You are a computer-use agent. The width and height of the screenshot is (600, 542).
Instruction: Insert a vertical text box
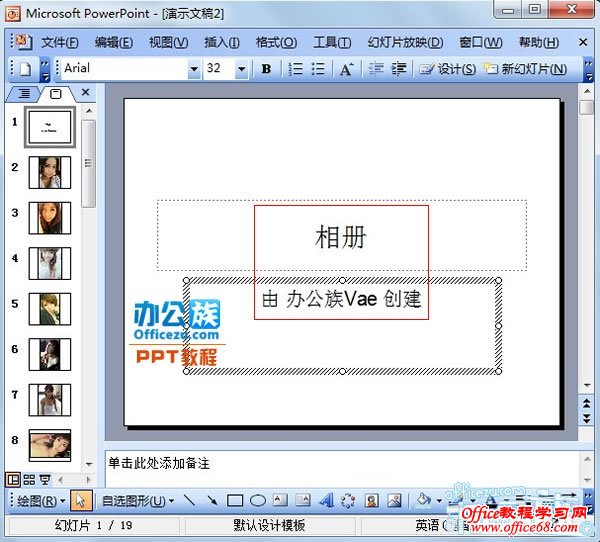coord(303,500)
